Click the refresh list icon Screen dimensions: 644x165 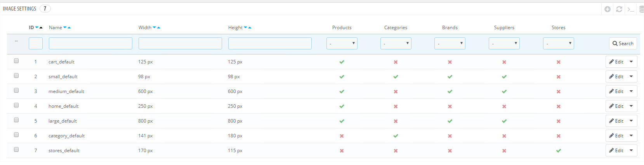pyautogui.click(x=619, y=9)
